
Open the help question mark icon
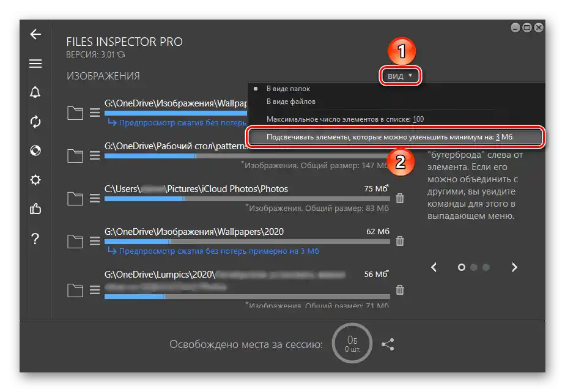[x=35, y=239]
